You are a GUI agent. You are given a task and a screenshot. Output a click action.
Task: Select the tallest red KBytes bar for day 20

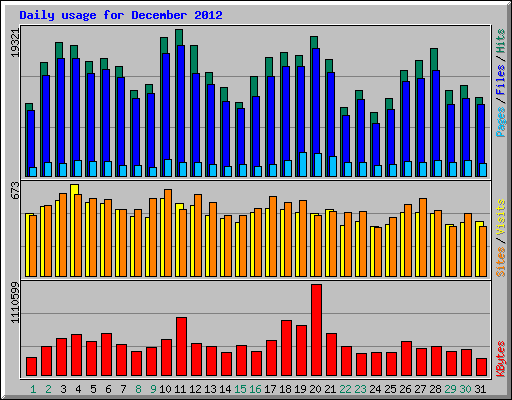(316, 330)
